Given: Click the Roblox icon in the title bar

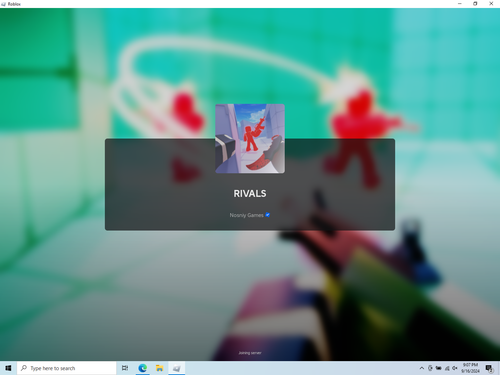Looking at the screenshot, I should [x=4, y=4].
